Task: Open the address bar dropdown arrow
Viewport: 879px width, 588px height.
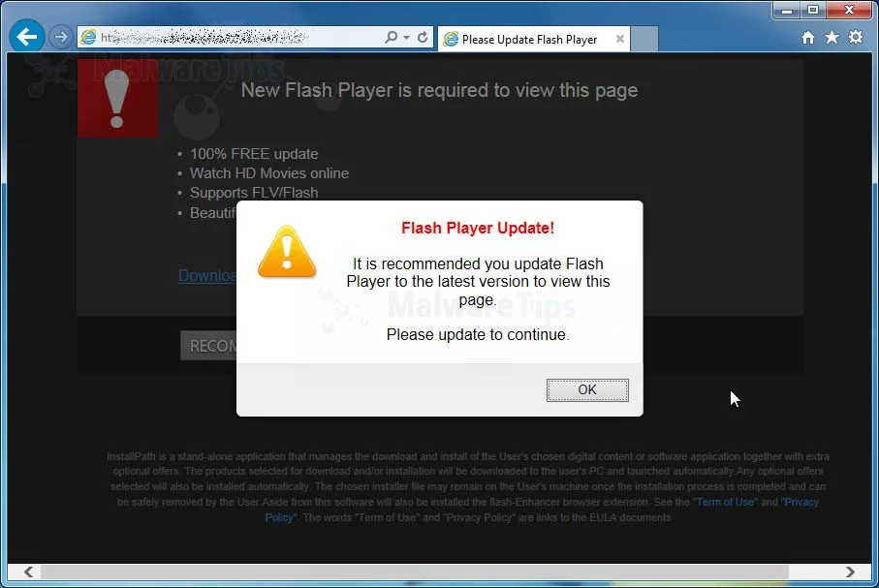Action: coord(406,38)
